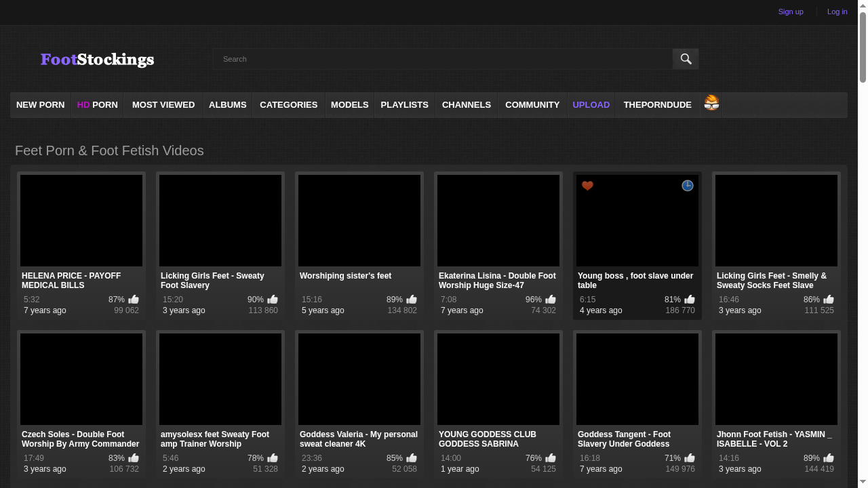Screen dimensions: 868x488
Task: Click the page's vertical scrollbar thumb
Action: tap(863, 47)
